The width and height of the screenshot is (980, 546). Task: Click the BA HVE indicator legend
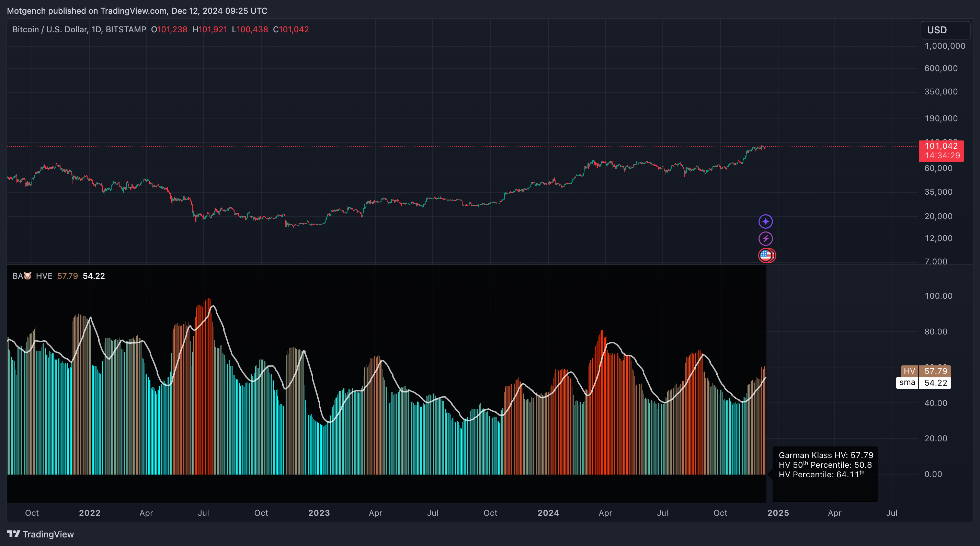(x=32, y=276)
